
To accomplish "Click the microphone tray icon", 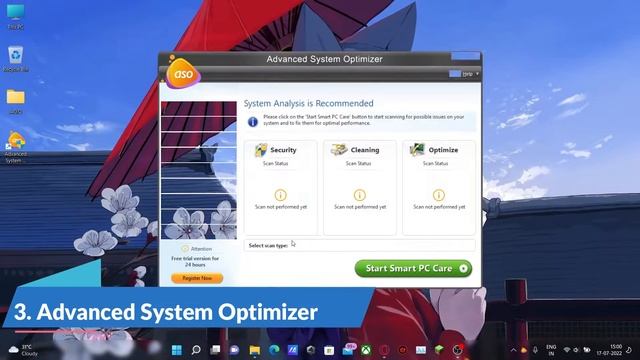I will click(535, 350).
